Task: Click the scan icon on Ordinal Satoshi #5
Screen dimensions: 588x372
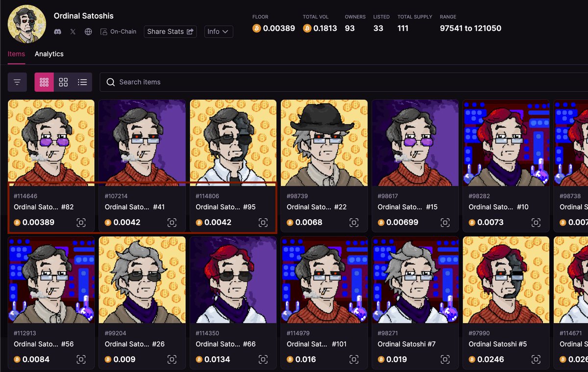Action: (536, 360)
